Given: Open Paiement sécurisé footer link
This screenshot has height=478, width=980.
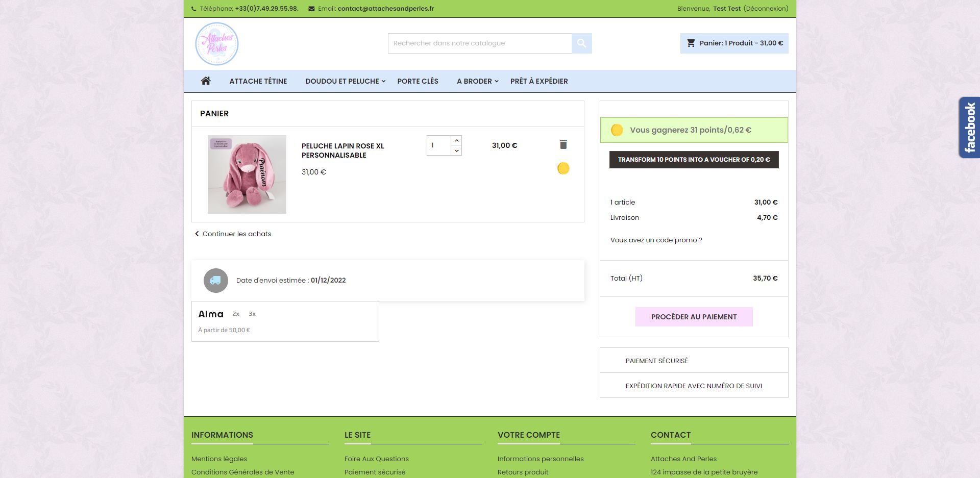Looking at the screenshot, I should tap(375, 472).
